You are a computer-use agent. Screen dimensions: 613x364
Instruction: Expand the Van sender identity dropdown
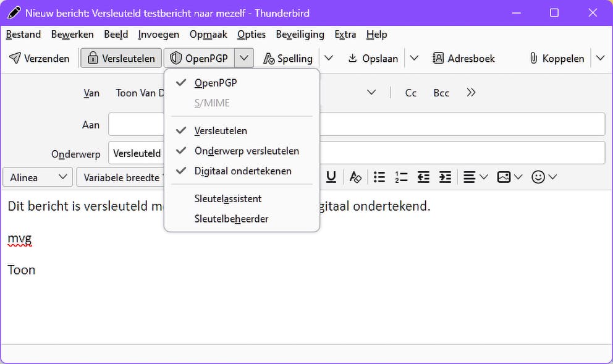[371, 93]
